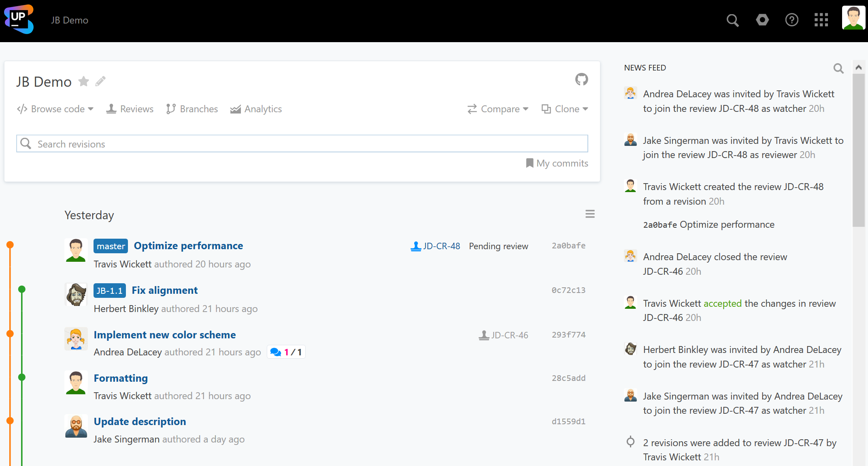Edit project with the pencil icon

click(x=100, y=81)
